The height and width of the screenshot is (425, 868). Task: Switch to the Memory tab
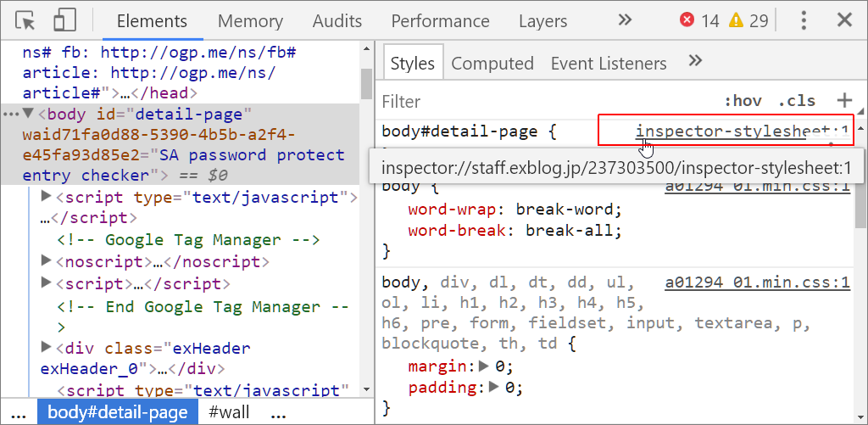pyautogui.click(x=250, y=21)
